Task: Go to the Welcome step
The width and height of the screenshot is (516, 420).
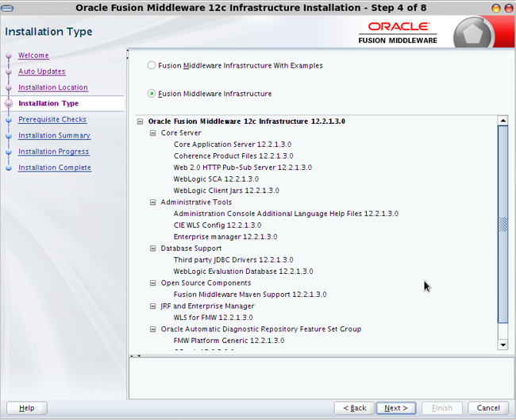Action: click(x=33, y=56)
